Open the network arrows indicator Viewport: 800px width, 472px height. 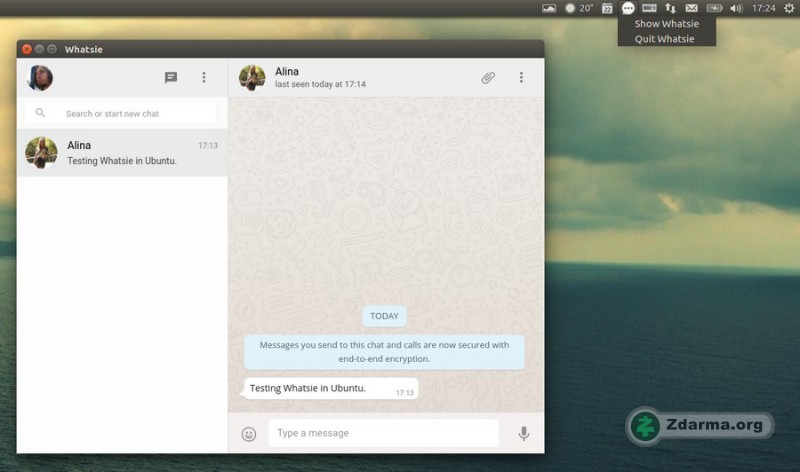[x=670, y=8]
